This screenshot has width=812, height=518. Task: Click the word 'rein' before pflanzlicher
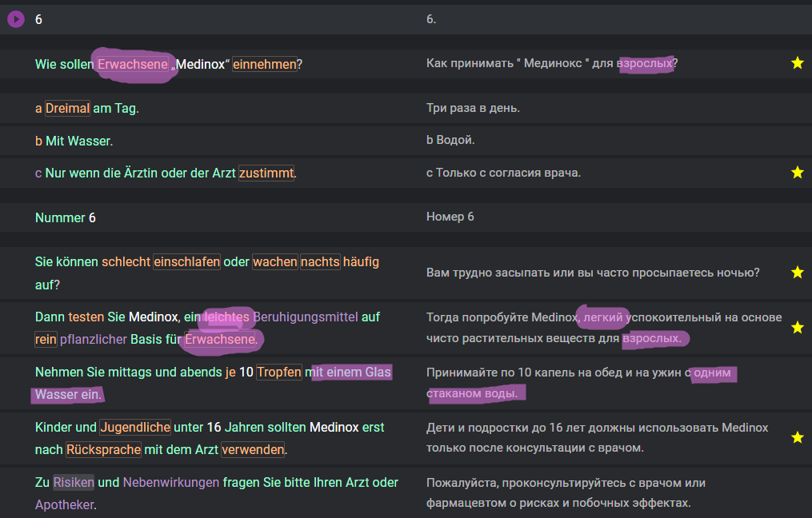[46, 340]
